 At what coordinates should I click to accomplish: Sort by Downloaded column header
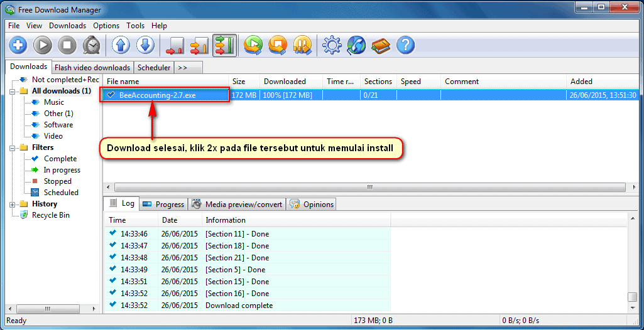coord(291,82)
